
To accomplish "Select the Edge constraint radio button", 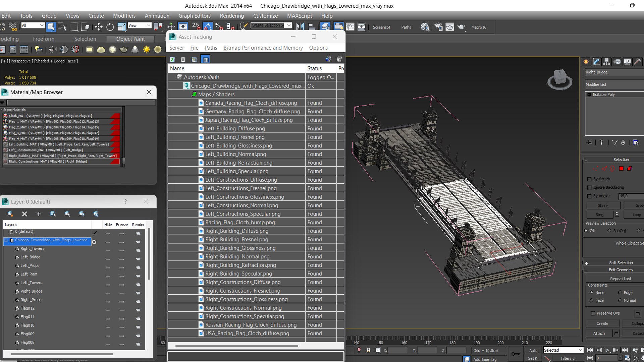I will tap(620, 292).
